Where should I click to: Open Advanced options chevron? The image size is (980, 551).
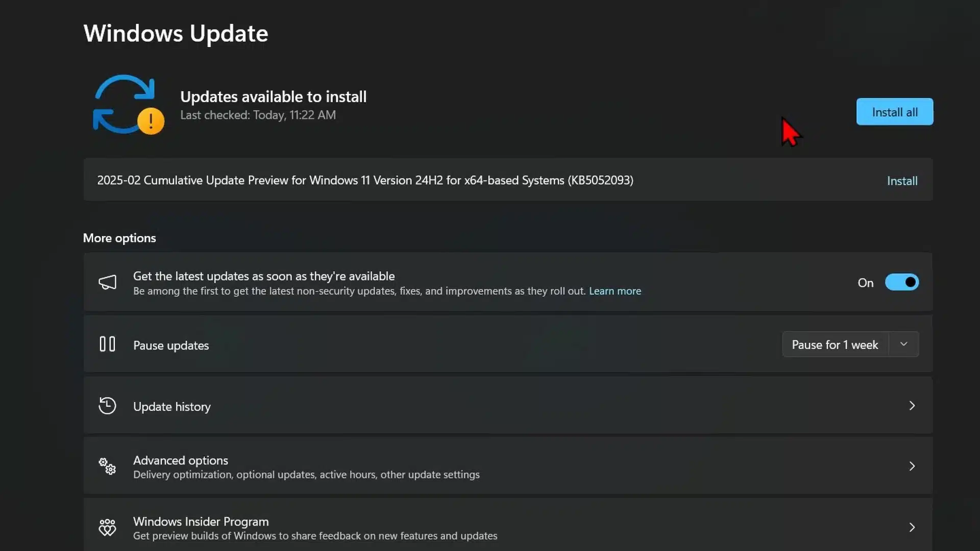tap(912, 466)
